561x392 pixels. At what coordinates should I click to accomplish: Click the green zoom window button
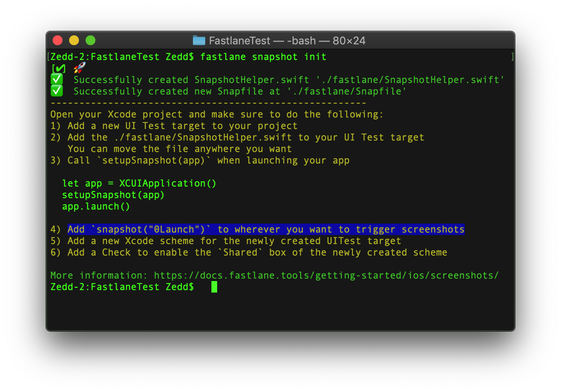90,40
